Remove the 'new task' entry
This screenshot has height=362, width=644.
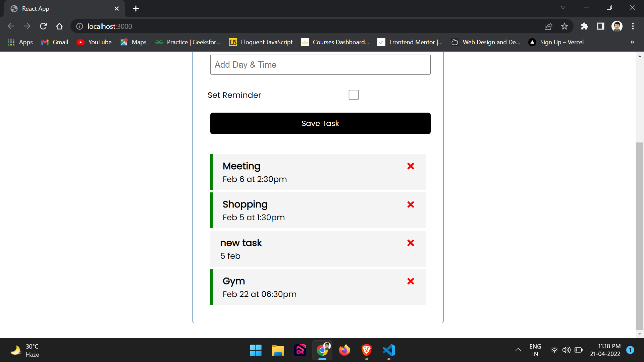tap(411, 243)
